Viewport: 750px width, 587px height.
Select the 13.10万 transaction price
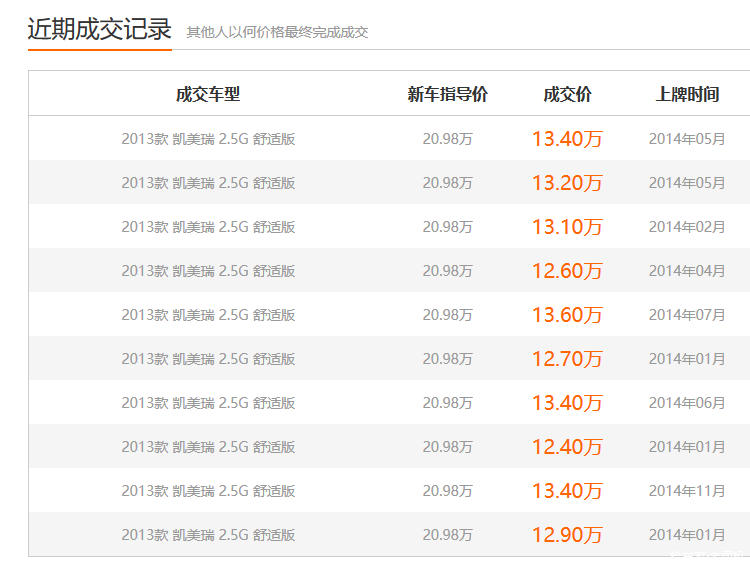point(567,227)
